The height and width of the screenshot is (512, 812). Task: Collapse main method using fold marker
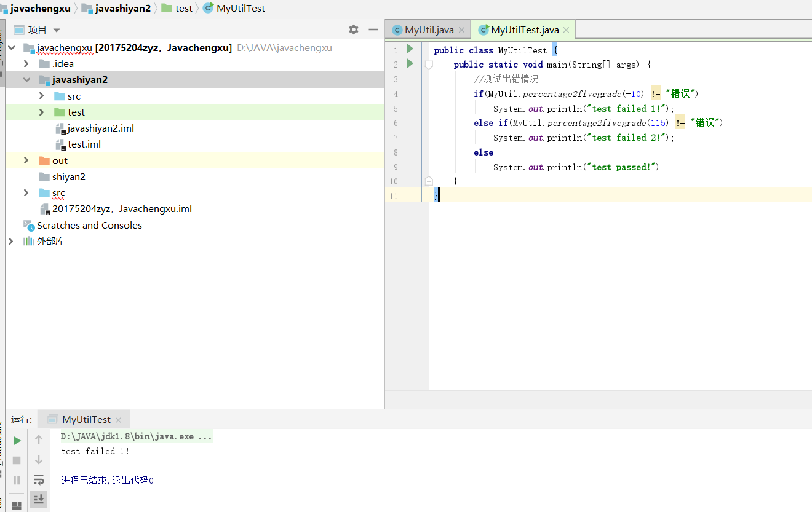coord(429,65)
